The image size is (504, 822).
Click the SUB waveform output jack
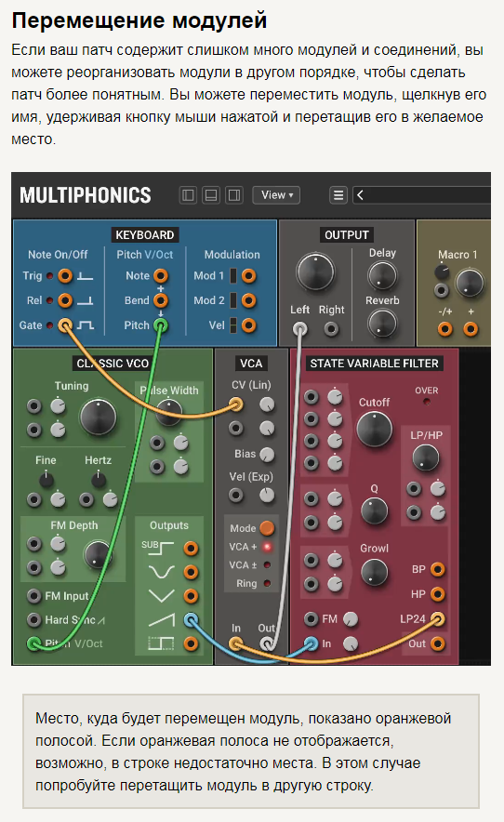(x=191, y=549)
